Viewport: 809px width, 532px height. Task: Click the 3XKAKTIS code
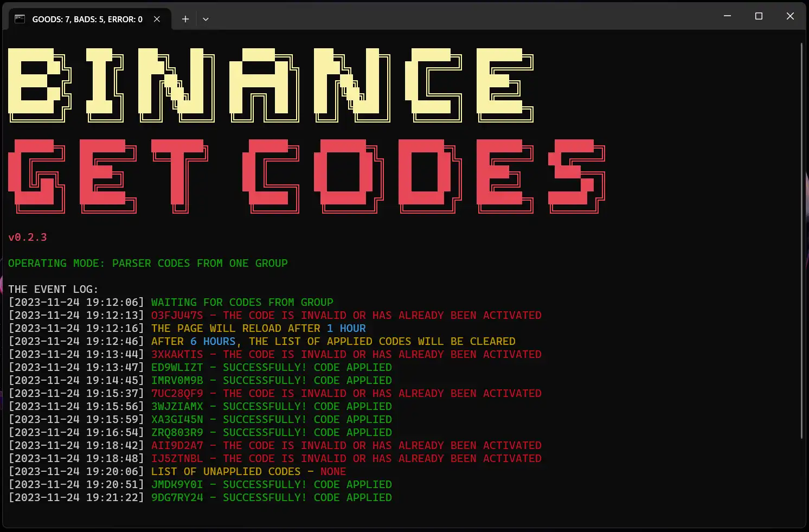[177, 354]
